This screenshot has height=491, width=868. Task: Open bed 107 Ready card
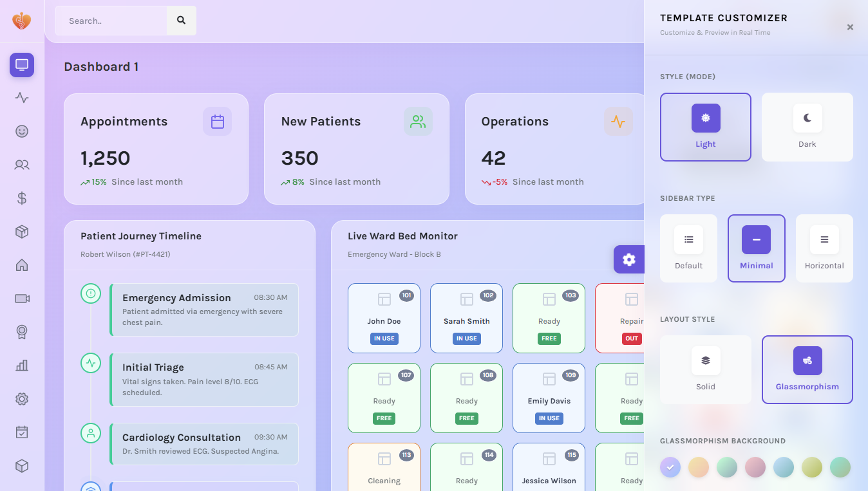384,398
